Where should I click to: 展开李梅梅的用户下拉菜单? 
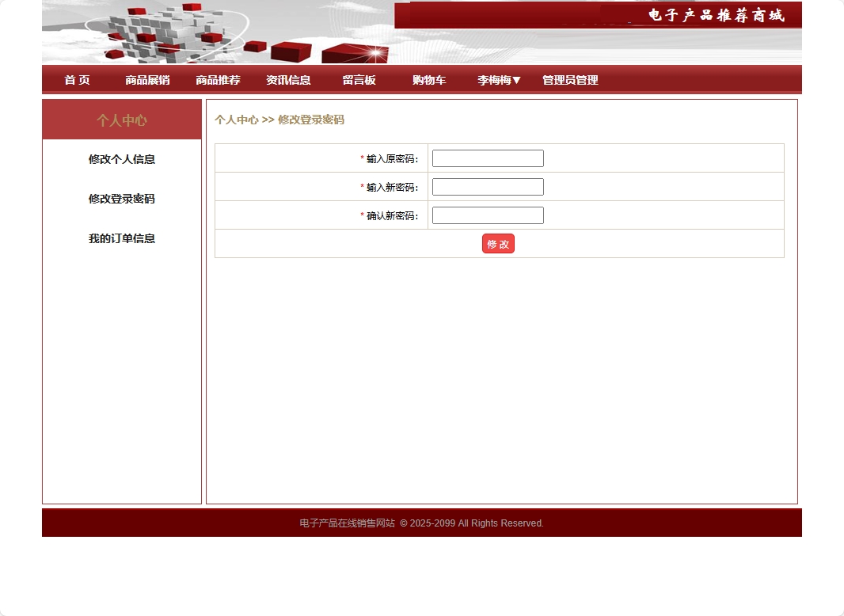tap(498, 79)
